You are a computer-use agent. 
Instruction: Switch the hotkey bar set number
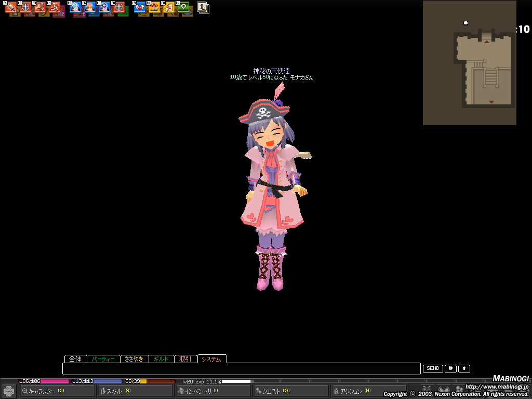203,8
